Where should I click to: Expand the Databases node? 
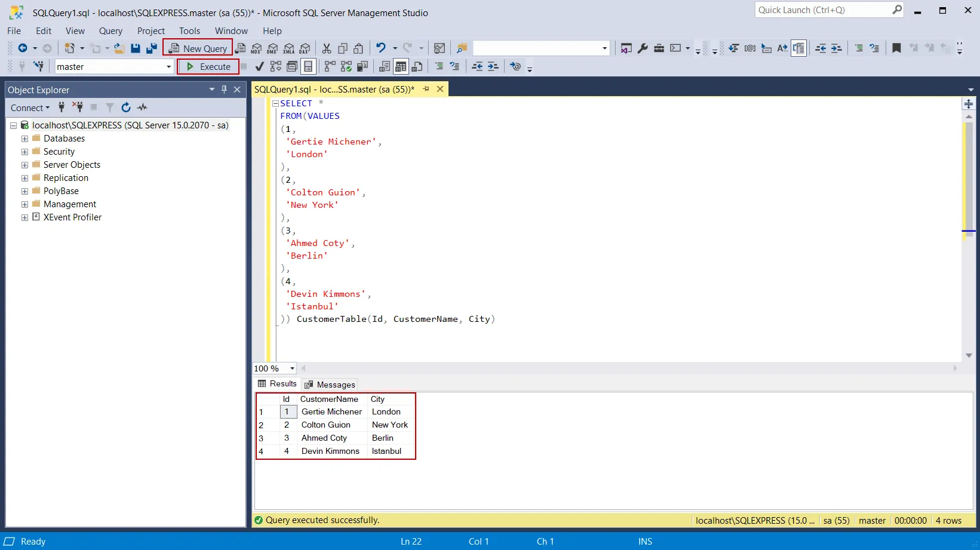[24, 139]
